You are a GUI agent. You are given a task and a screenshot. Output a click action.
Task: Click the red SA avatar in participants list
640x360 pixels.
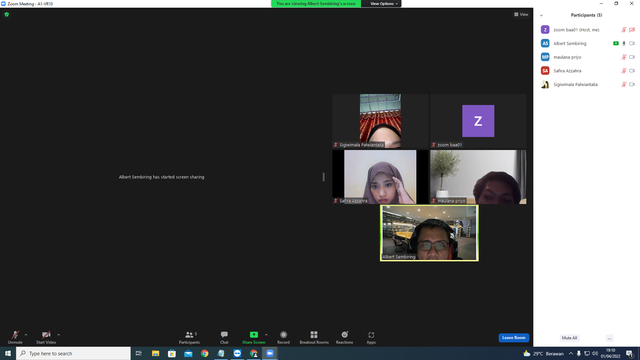click(x=545, y=71)
